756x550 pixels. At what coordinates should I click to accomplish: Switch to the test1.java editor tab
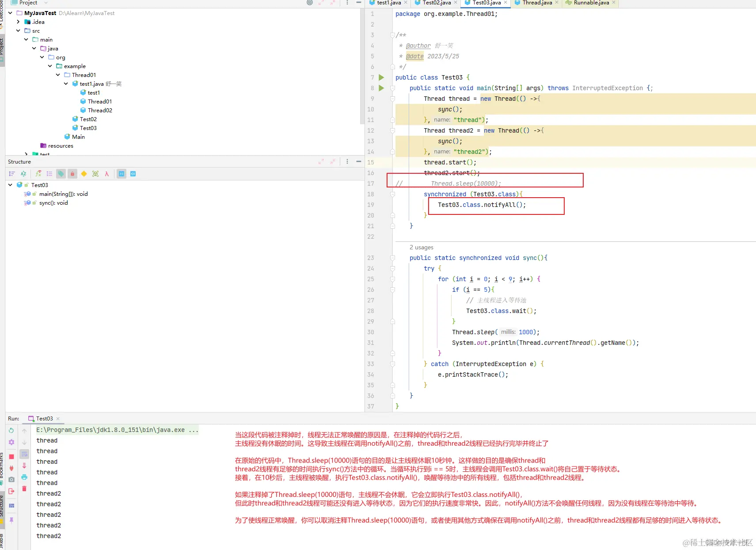point(389,3)
